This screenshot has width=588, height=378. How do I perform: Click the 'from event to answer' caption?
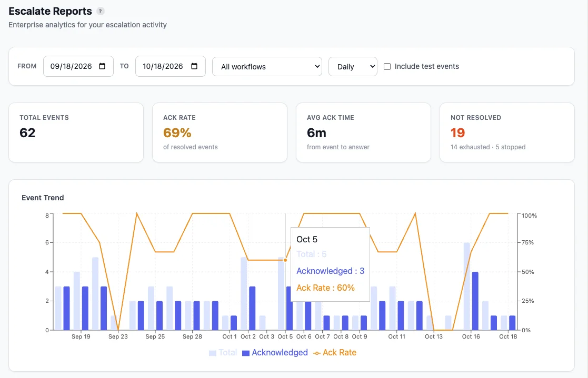click(x=338, y=147)
